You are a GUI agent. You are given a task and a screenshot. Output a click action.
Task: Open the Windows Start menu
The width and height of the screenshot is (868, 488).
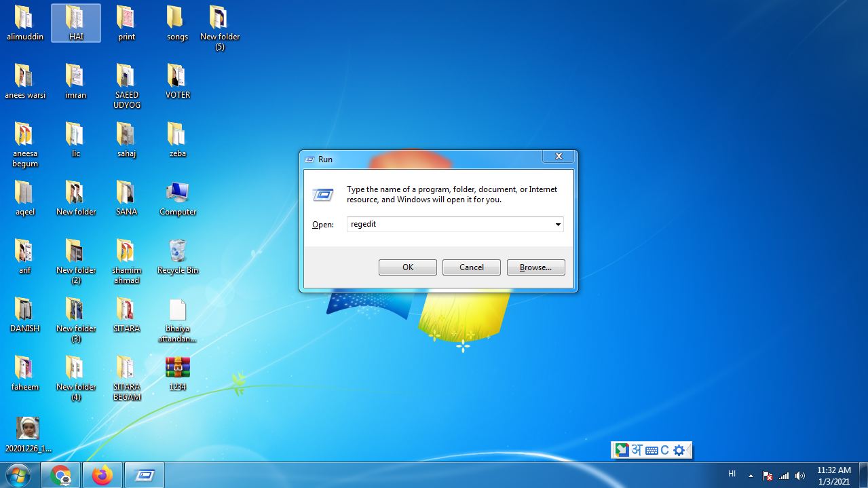coord(18,475)
